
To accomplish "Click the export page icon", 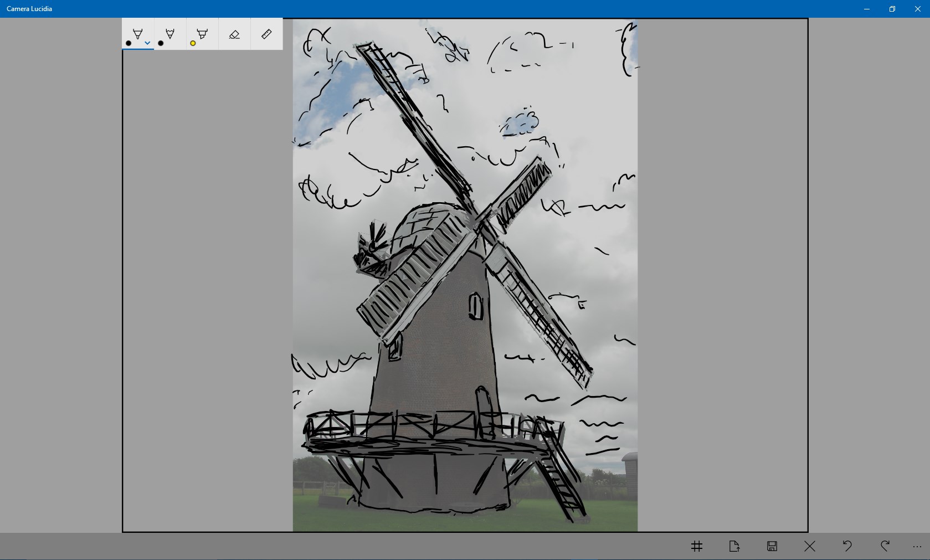I will [734, 546].
